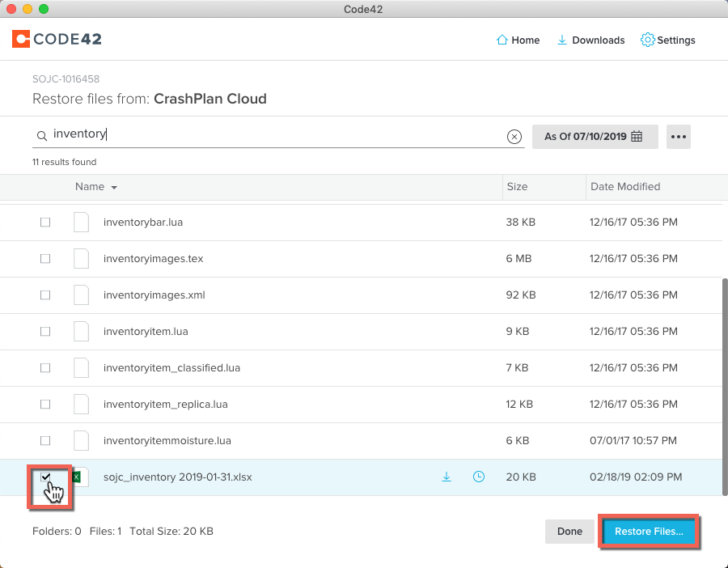Open the three-dots more options menu
This screenshot has height=568, width=728.
679,137
